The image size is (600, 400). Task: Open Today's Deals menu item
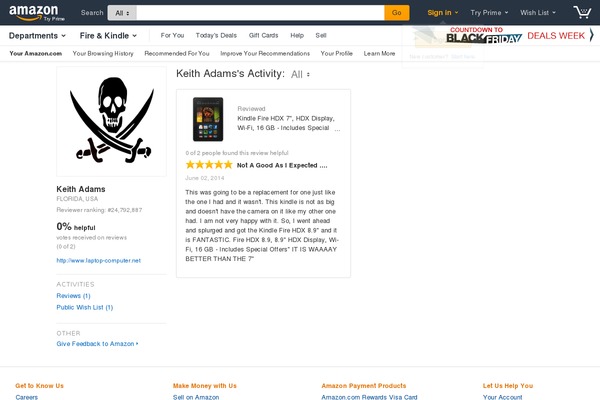click(x=216, y=35)
